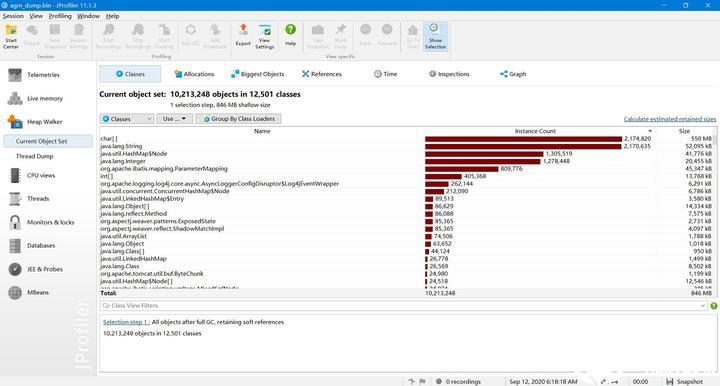Select the char[ ] class row
The height and width of the screenshot is (386, 720).
pyautogui.click(x=406, y=139)
